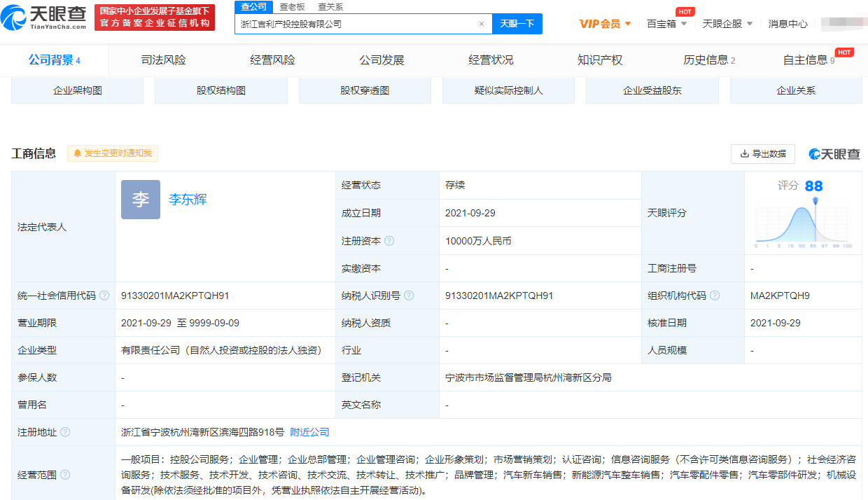Click help icon next to 注册资本
868x500 pixels.
(389, 241)
